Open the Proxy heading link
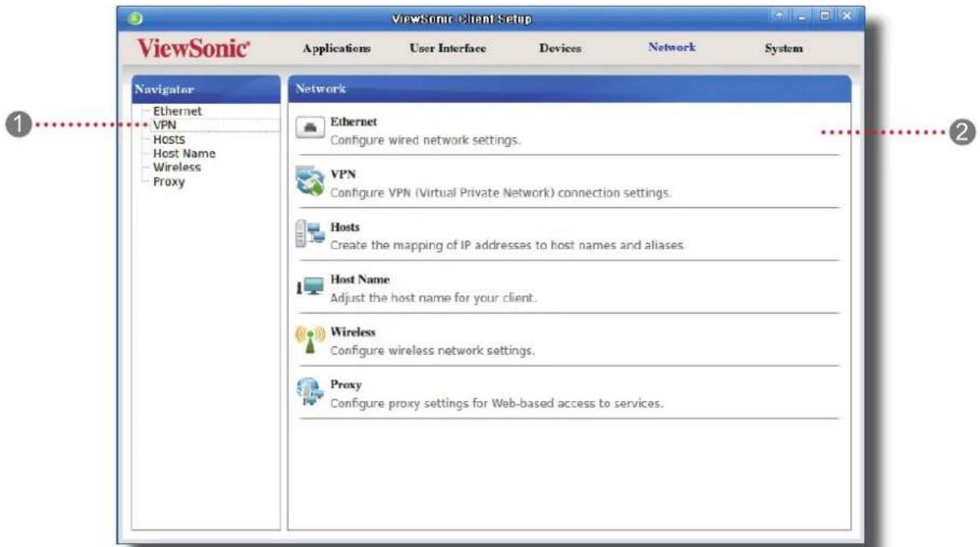 346,384
